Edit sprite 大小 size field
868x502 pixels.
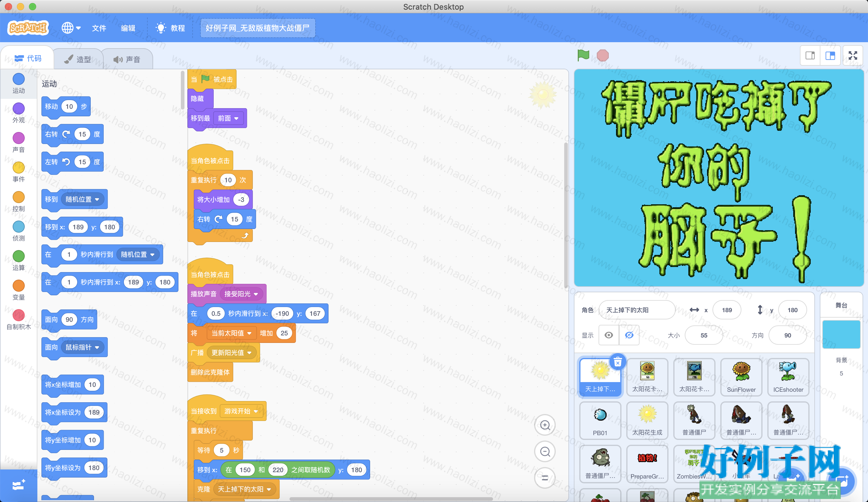pyautogui.click(x=704, y=335)
